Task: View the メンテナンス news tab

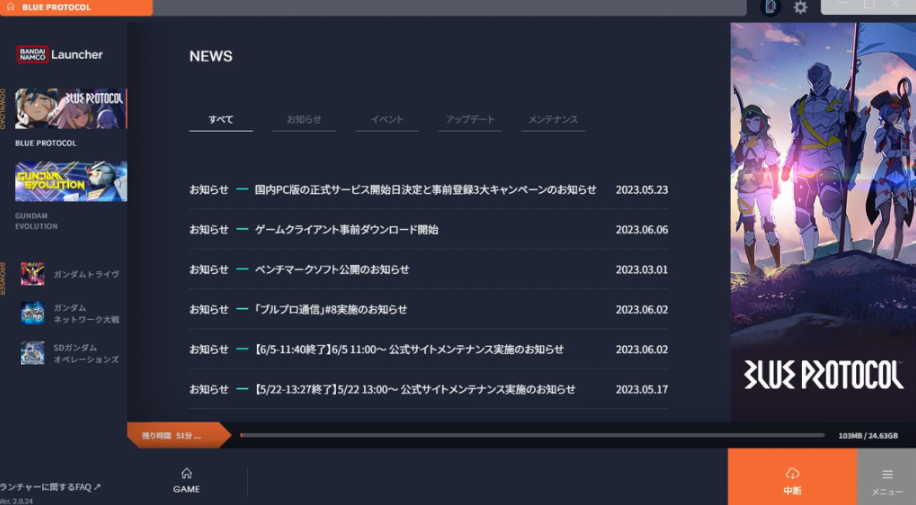Action: (x=553, y=120)
